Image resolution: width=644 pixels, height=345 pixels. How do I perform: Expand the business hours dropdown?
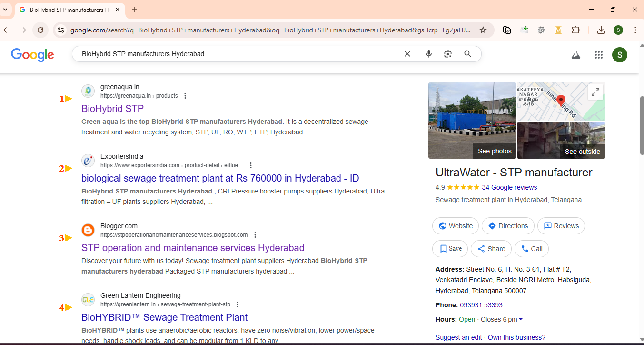coord(521,319)
